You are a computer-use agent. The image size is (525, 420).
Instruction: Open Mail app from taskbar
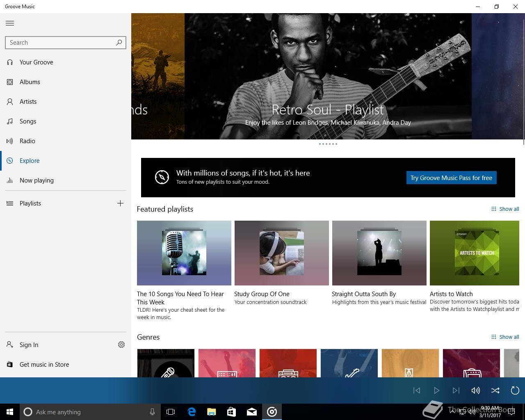click(x=252, y=412)
